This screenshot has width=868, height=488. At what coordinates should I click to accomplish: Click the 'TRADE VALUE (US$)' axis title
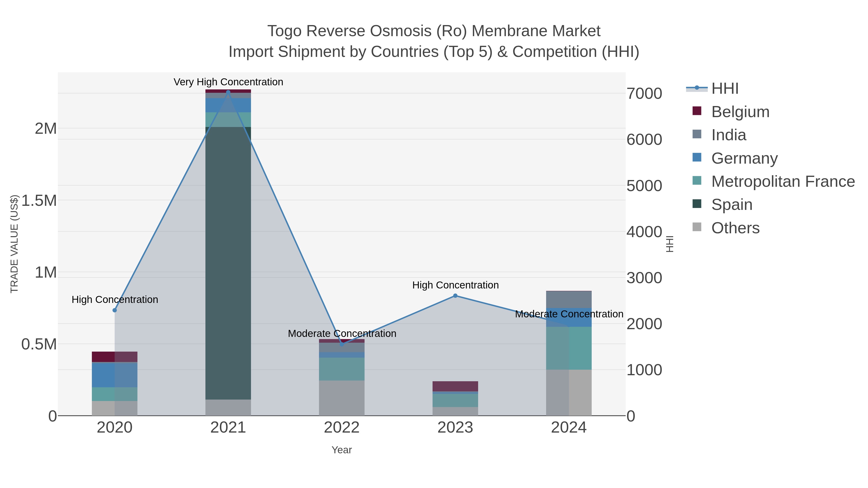pos(14,244)
